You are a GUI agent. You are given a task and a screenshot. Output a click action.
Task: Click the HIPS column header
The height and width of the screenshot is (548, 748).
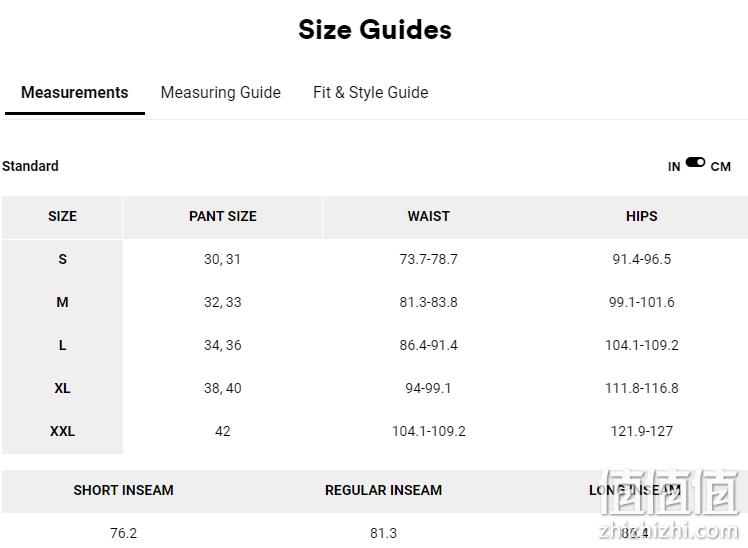coord(641,217)
